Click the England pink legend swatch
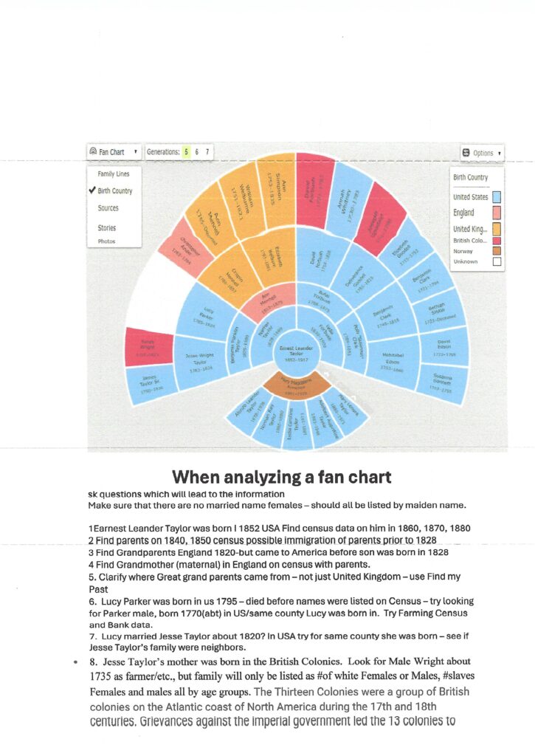 tap(497, 213)
